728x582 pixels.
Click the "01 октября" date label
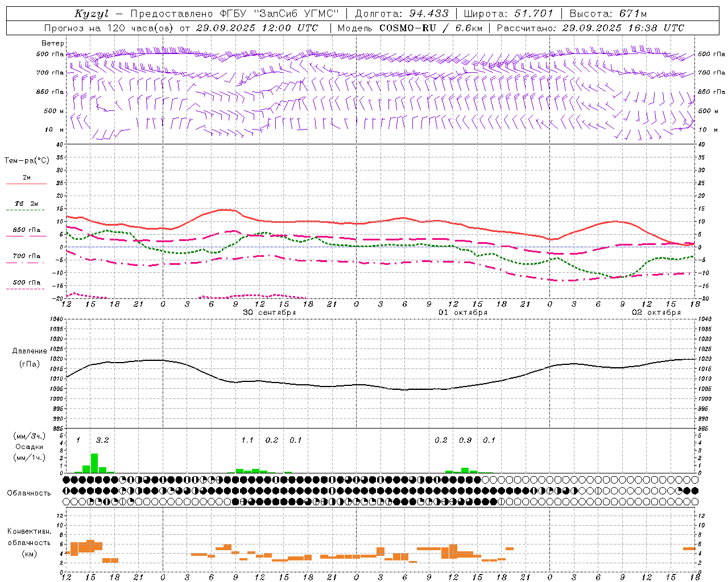[x=462, y=313]
